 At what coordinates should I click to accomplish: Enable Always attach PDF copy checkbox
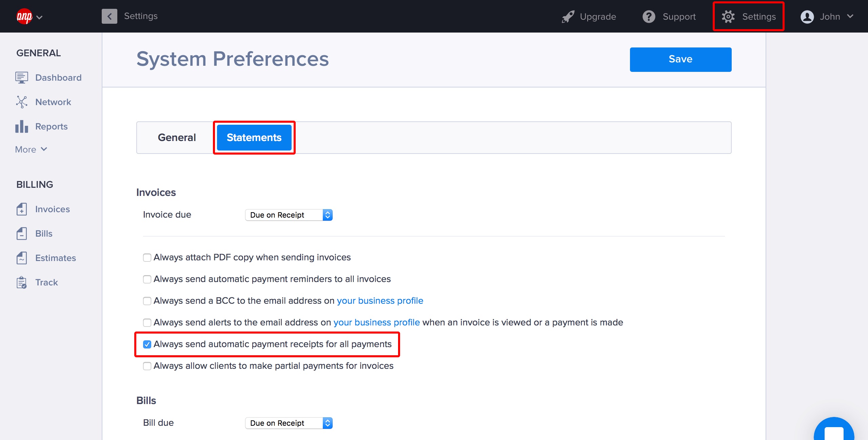click(x=147, y=257)
